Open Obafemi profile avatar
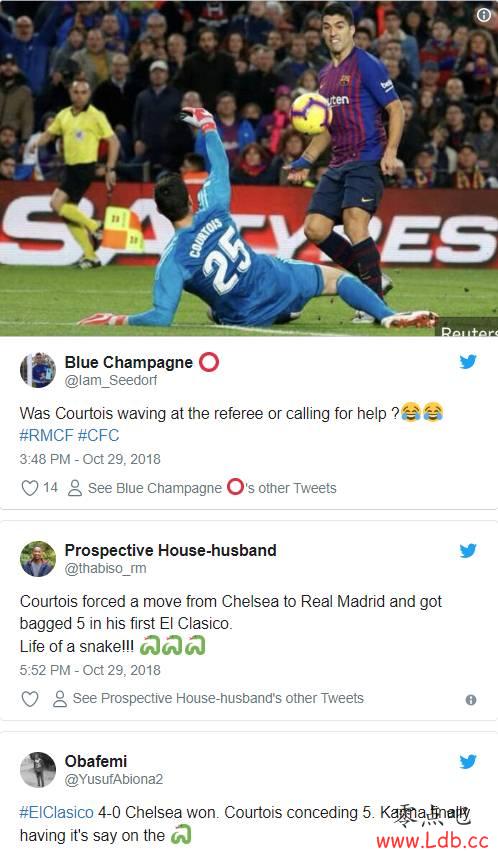Image resolution: width=498 pixels, height=851 pixels. pos(37,770)
